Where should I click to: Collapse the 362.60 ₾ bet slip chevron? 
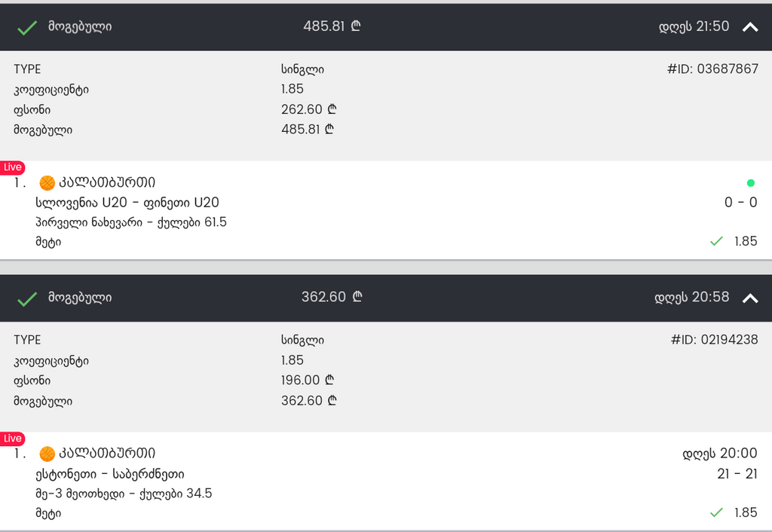click(749, 298)
